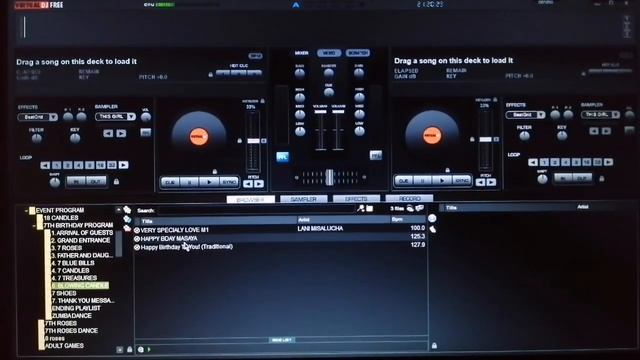Click left deck loop double arrow
The height and width of the screenshot is (360, 640).
(x=123, y=165)
